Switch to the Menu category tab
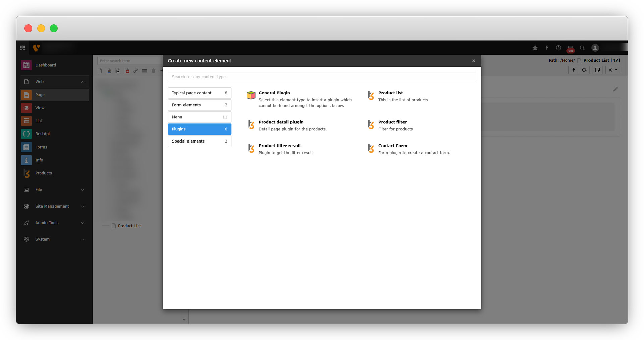The image size is (644, 340). [x=199, y=117]
